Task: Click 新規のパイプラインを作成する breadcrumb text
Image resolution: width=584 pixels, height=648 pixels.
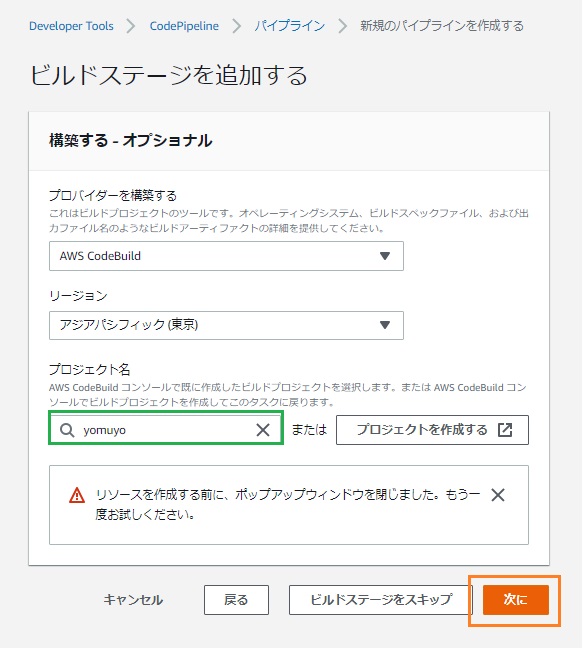Action: [441, 26]
